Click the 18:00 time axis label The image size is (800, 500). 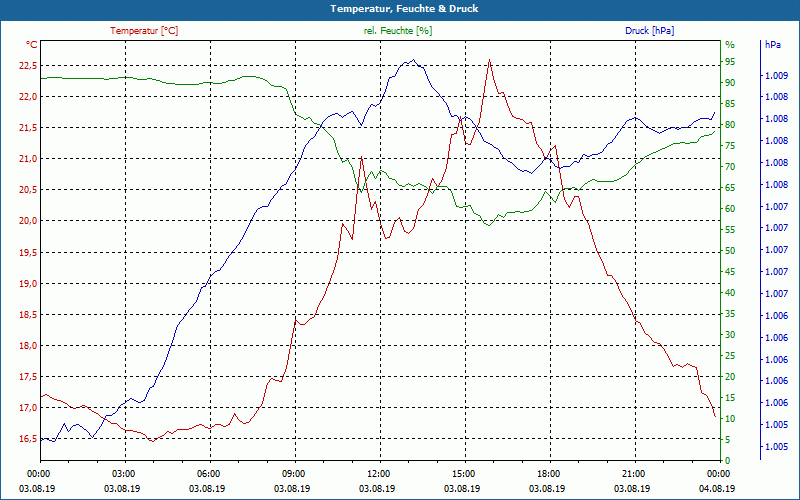coord(550,474)
